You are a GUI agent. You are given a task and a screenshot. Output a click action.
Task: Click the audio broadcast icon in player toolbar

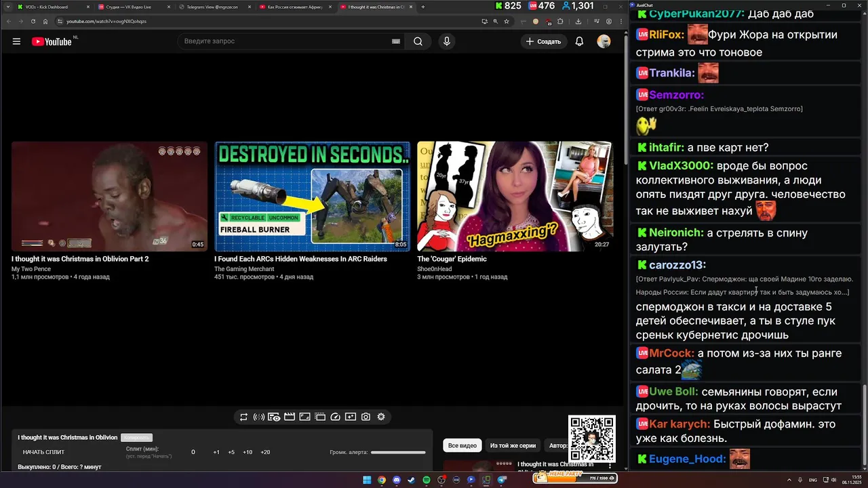[x=258, y=417]
